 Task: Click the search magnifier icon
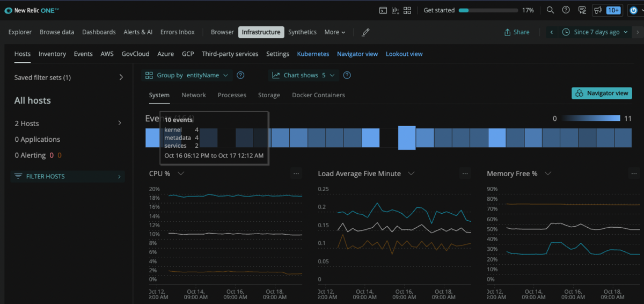(x=550, y=10)
